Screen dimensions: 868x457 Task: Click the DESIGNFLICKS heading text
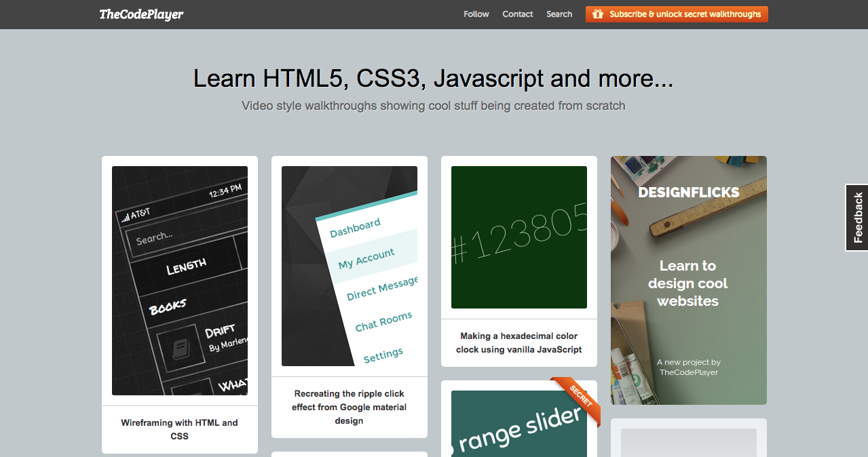click(689, 193)
